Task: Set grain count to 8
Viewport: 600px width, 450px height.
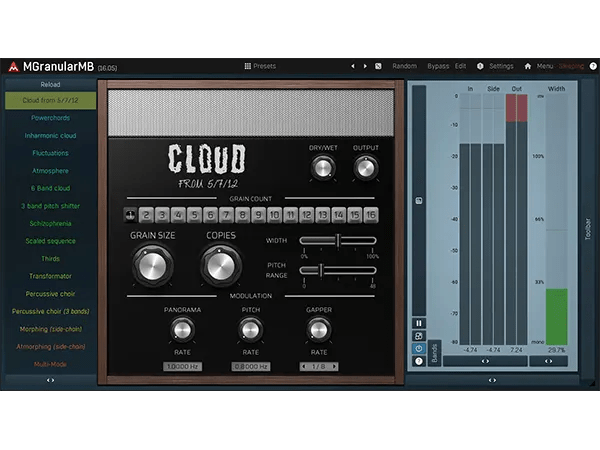Action: point(243,215)
